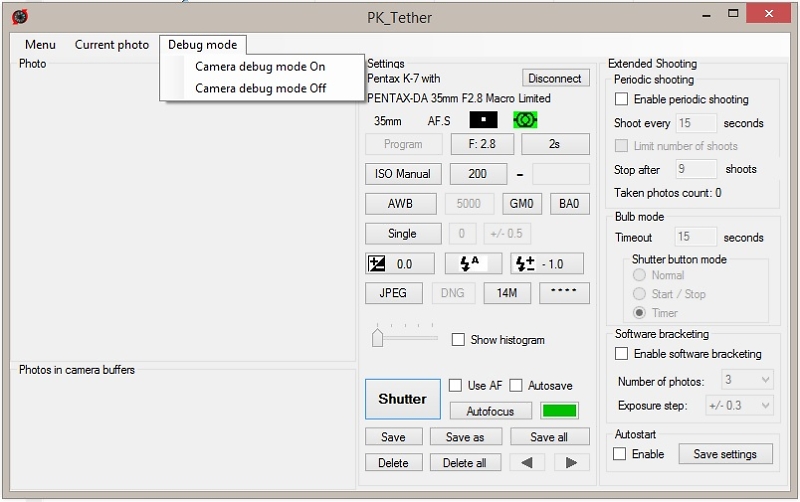Click the AF.S focus mode text
This screenshot has width=800, height=502.
tap(439, 121)
